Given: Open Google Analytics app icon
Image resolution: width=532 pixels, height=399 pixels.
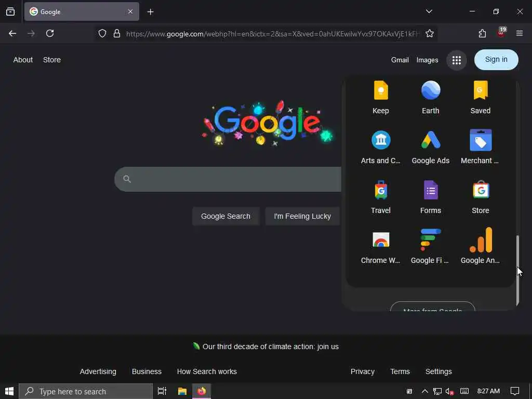Looking at the screenshot, I should [x=481, y=247].
